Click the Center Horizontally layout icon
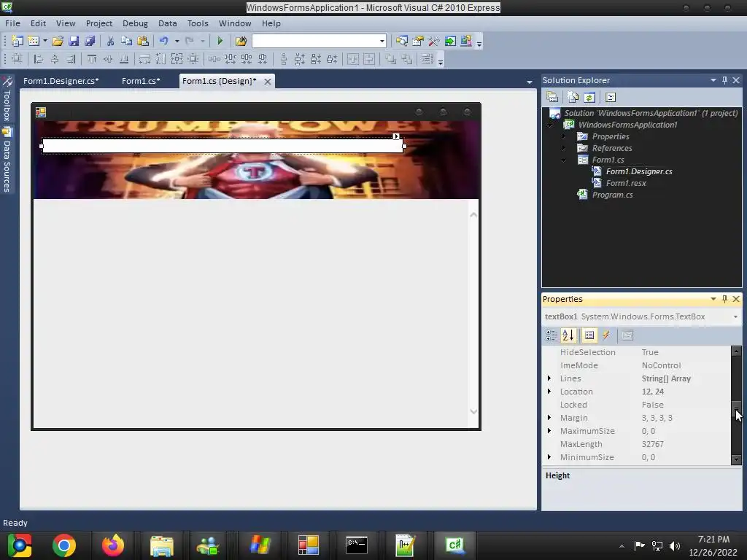This screenshot has height=560, width=747. 353,59
